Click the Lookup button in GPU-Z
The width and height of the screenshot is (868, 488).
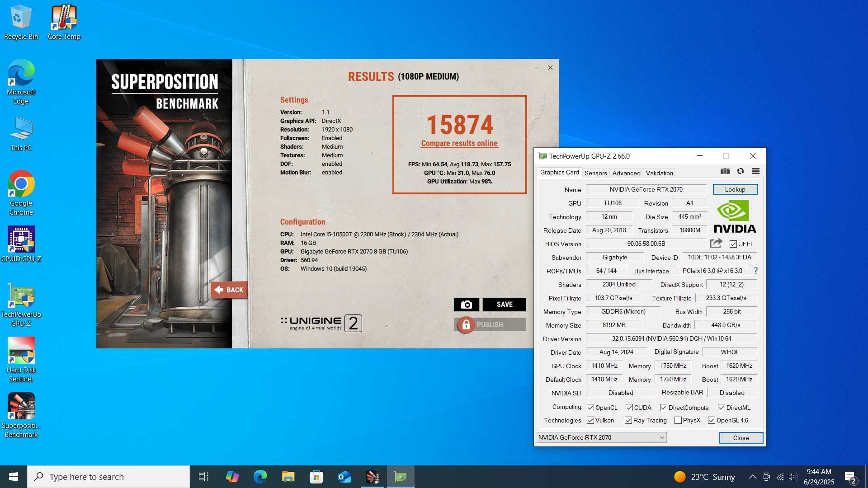[735, 189]
